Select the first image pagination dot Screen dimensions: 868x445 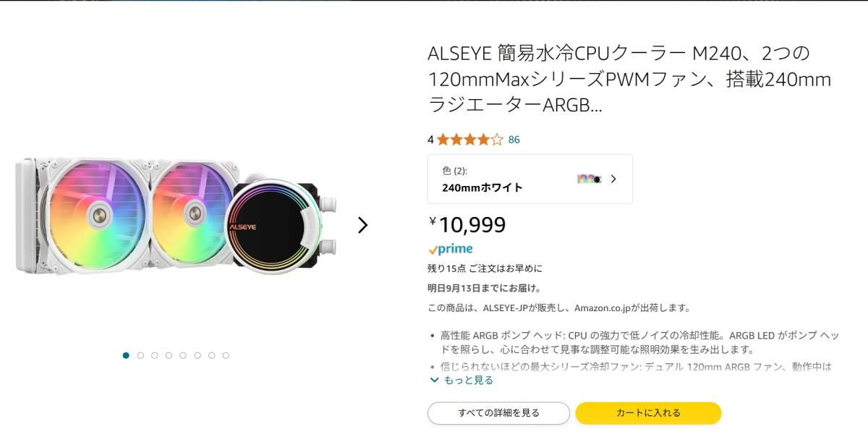[x=126, y=355]
